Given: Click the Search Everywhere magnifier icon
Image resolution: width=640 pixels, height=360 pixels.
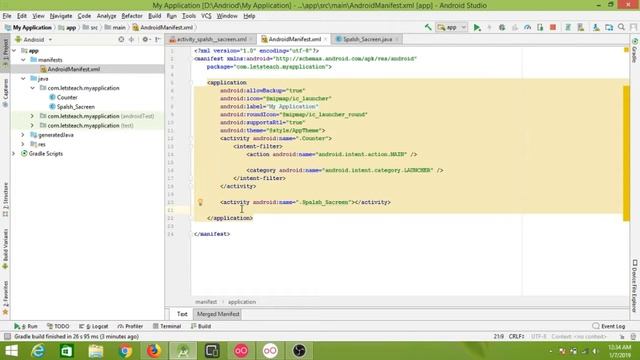Looking at the screenshot, I should pos(621,27).
